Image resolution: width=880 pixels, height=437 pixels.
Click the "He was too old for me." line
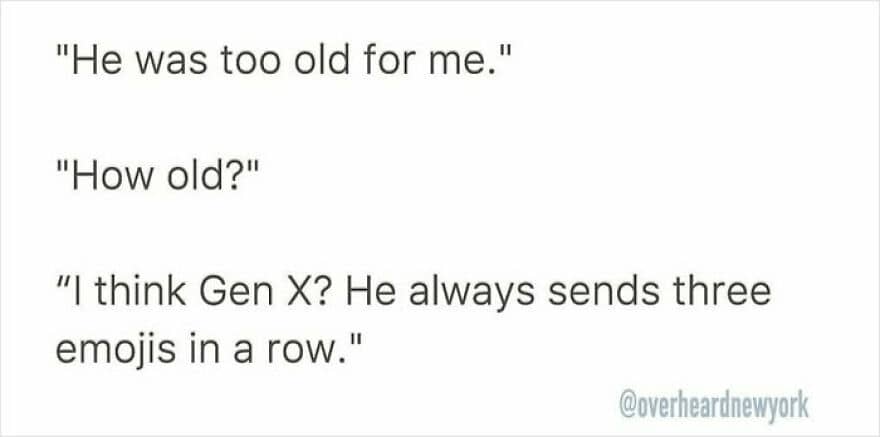pyautogui.click(x=285, y=60)
